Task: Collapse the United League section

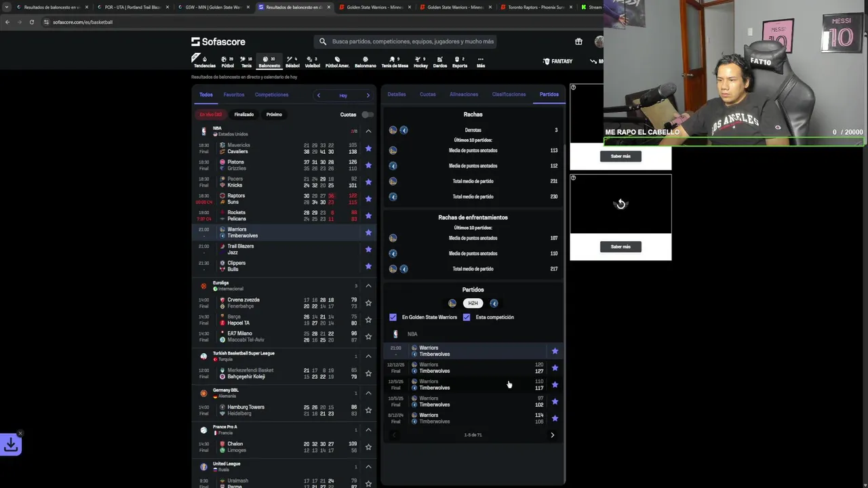Action: click(368, 467)
